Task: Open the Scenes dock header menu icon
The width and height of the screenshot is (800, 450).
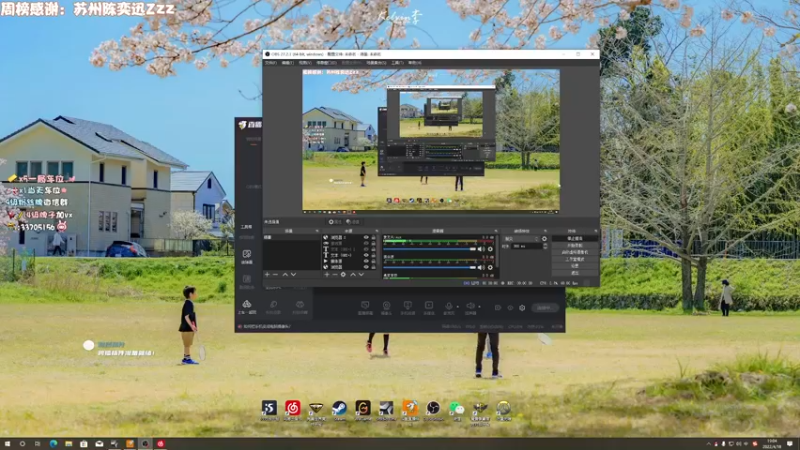Action: coord(317,231)
